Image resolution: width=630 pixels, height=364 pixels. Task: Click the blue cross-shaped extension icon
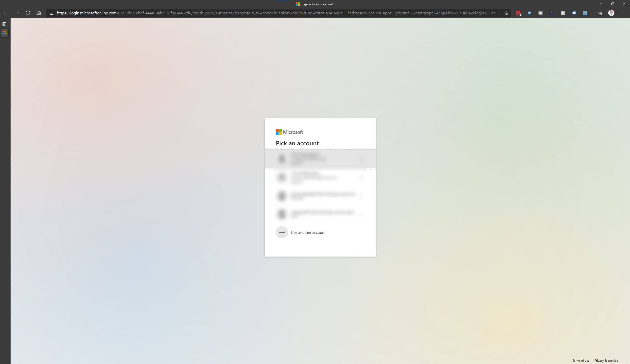tap(529, 13)
